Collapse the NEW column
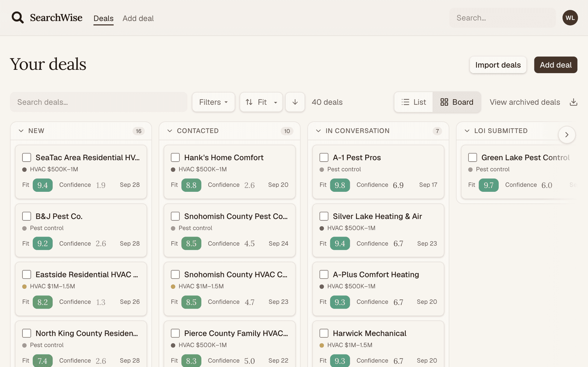 [21, 131]
